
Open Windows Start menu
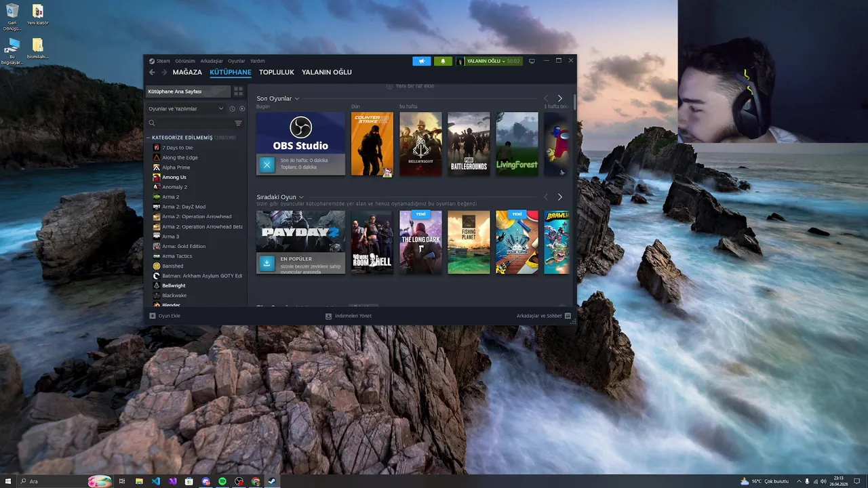[9, 481]
